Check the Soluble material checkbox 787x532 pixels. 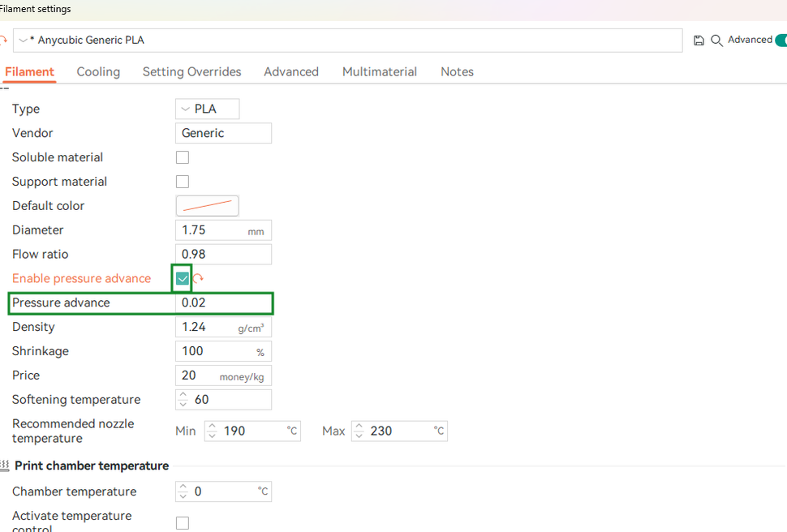point(183,157)
